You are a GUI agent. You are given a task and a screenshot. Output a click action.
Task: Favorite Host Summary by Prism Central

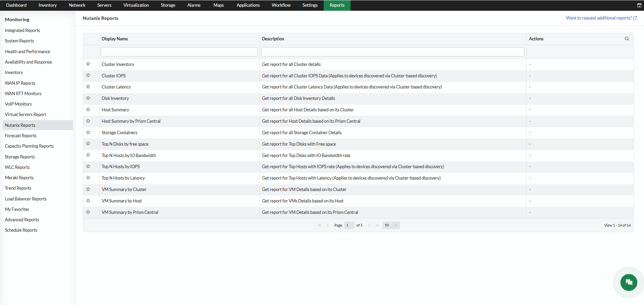click(88, 121)
